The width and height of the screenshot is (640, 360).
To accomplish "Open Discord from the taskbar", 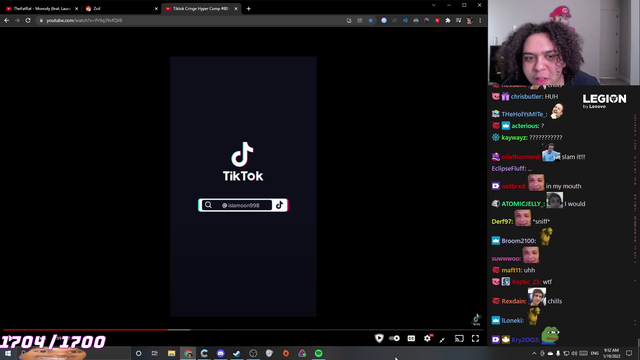I will pos(220,353).
